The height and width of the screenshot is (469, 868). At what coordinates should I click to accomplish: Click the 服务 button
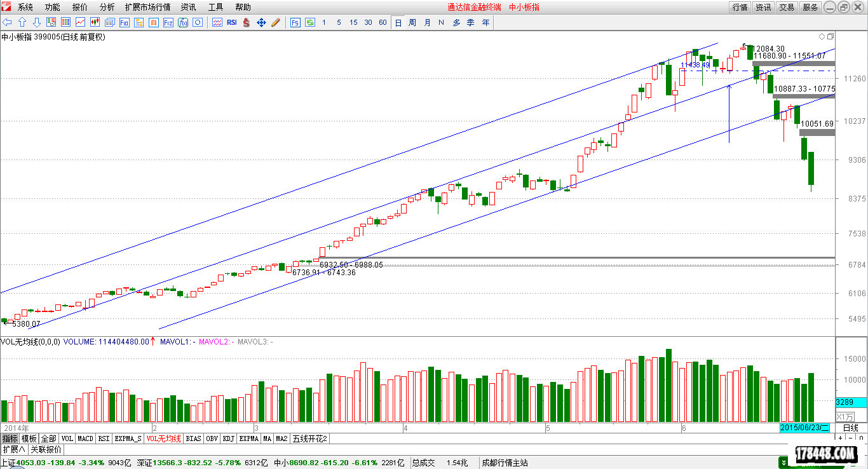click(810, 7)
